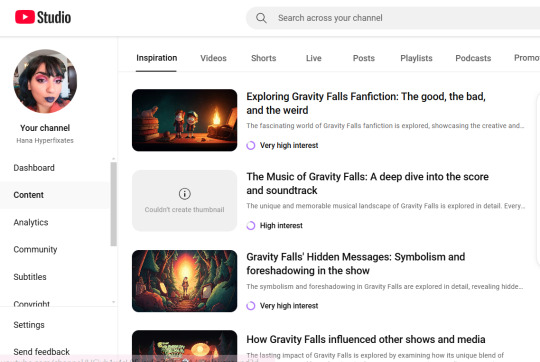Screen dimensions: 540x362
Task: Click the High interest label
Action: tap(281, 226)
